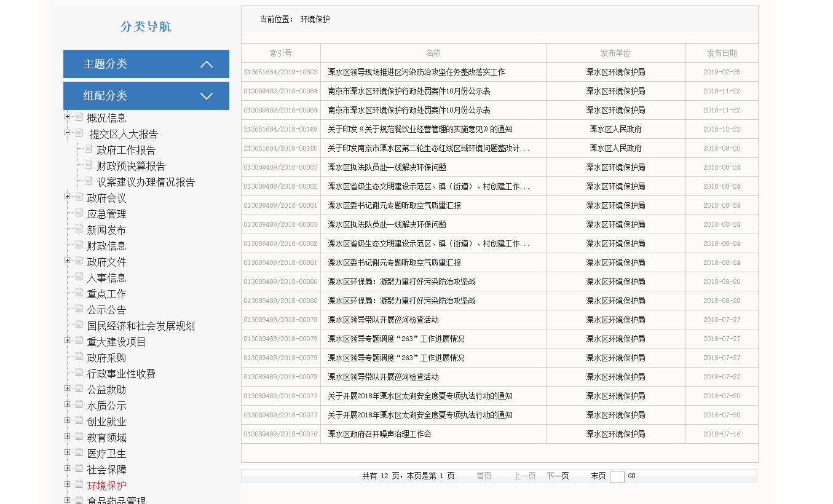Click the page number input box
833x504 pixels.
tap(617, 476)
